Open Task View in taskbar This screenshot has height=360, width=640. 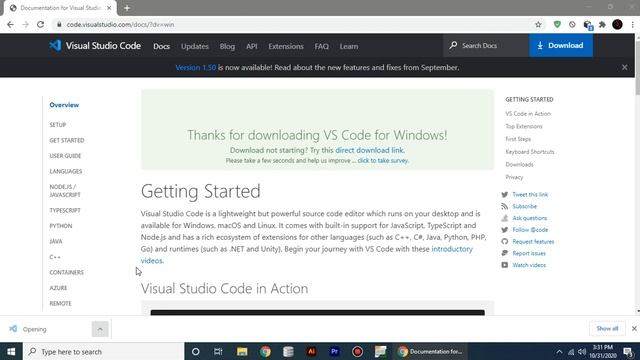(x=218, y=351)
